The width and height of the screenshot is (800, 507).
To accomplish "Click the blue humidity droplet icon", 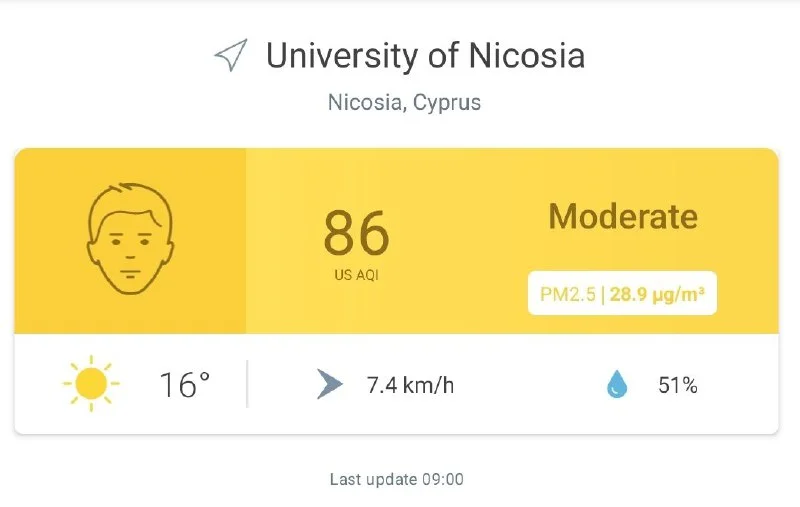I will tap(617, 385).
